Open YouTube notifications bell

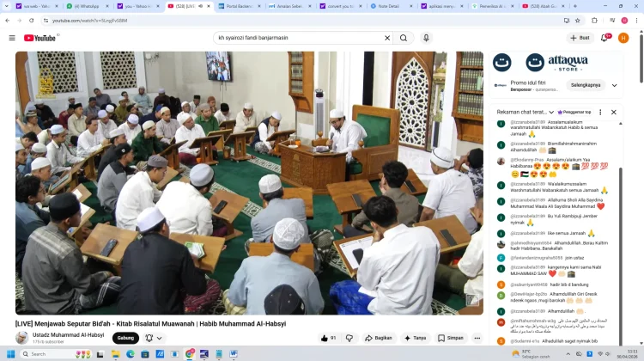click(605, 38)
